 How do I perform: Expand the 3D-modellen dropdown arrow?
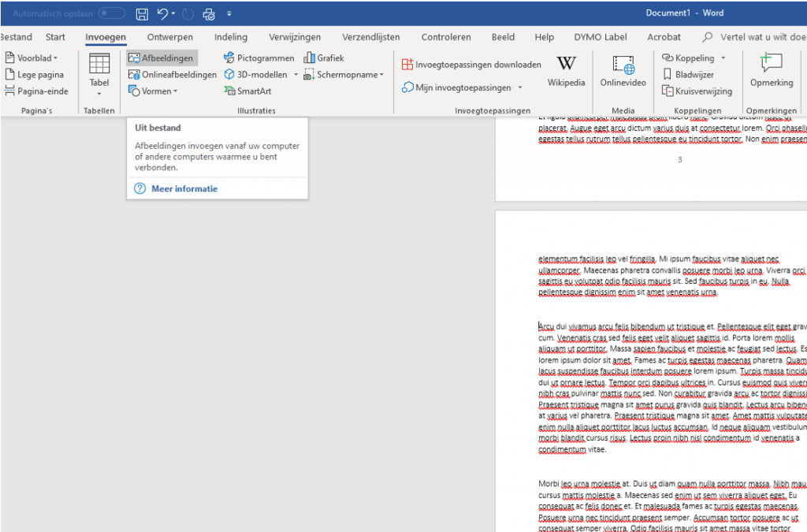296,75
